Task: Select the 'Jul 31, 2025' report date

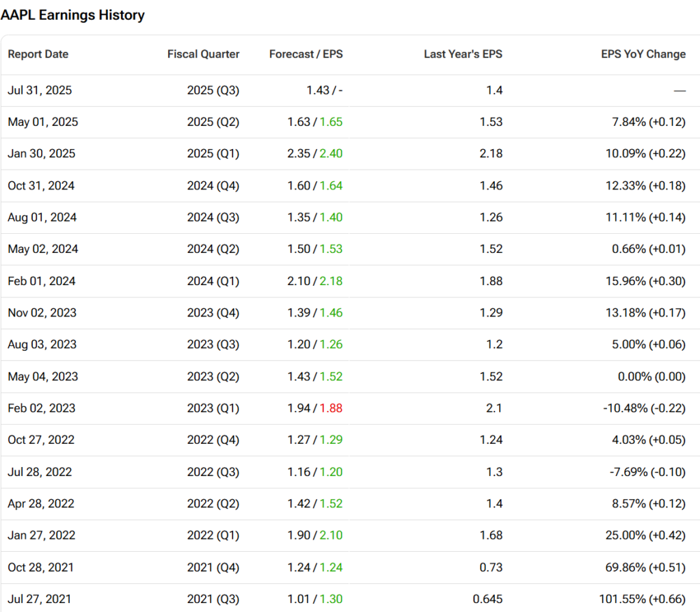Action: [40, 90]
